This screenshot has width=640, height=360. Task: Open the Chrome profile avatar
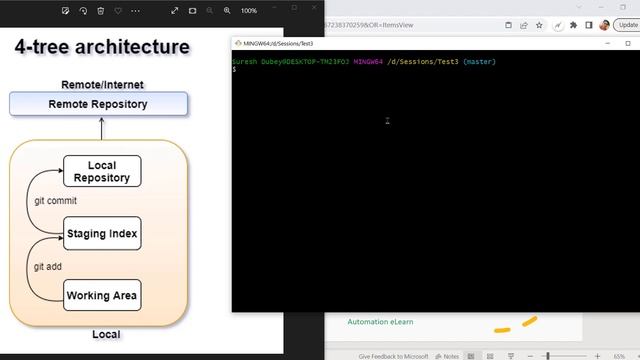tap(604, 25)
